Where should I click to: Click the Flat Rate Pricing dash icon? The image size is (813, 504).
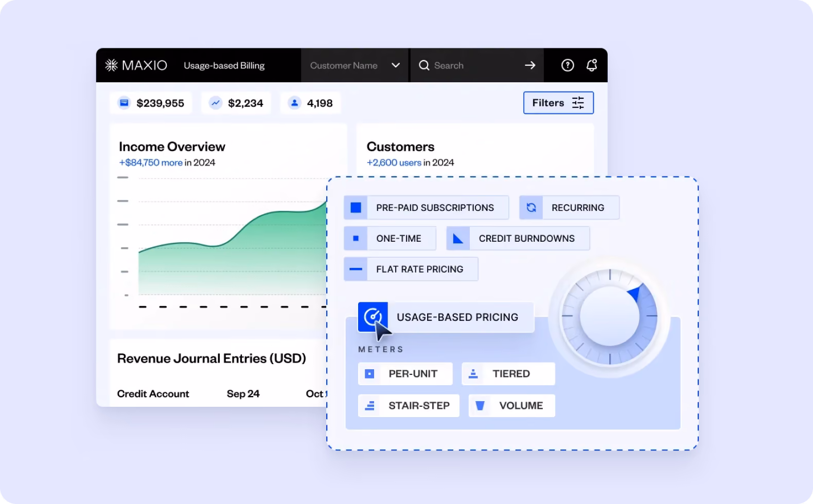[x=356, y=269]
